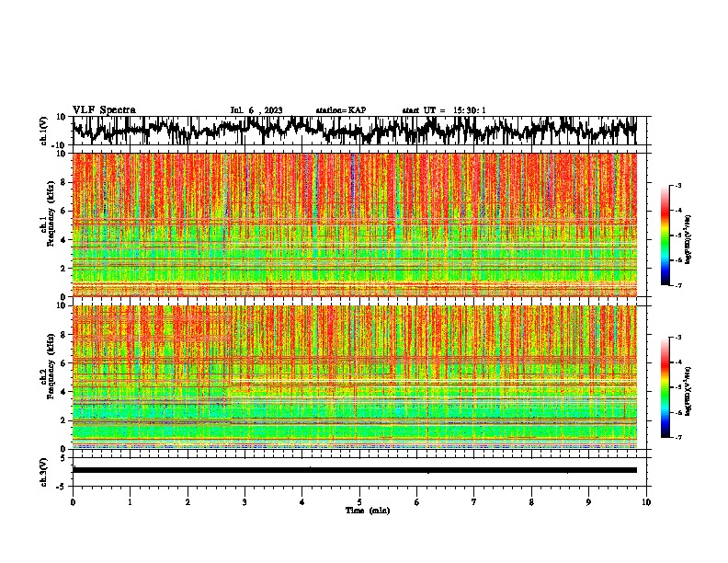
Task: Click the "Time (min)" axis label
Action: point(368,511)
